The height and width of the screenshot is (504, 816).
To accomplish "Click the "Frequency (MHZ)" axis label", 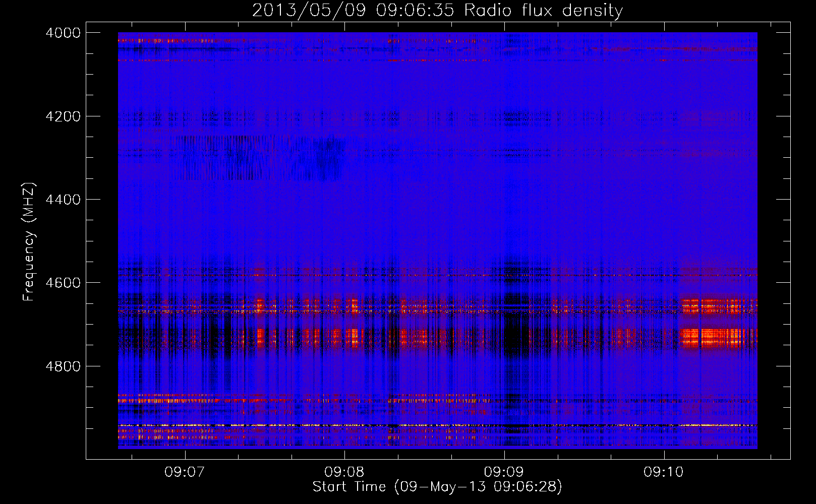I will tap(29, 242).
